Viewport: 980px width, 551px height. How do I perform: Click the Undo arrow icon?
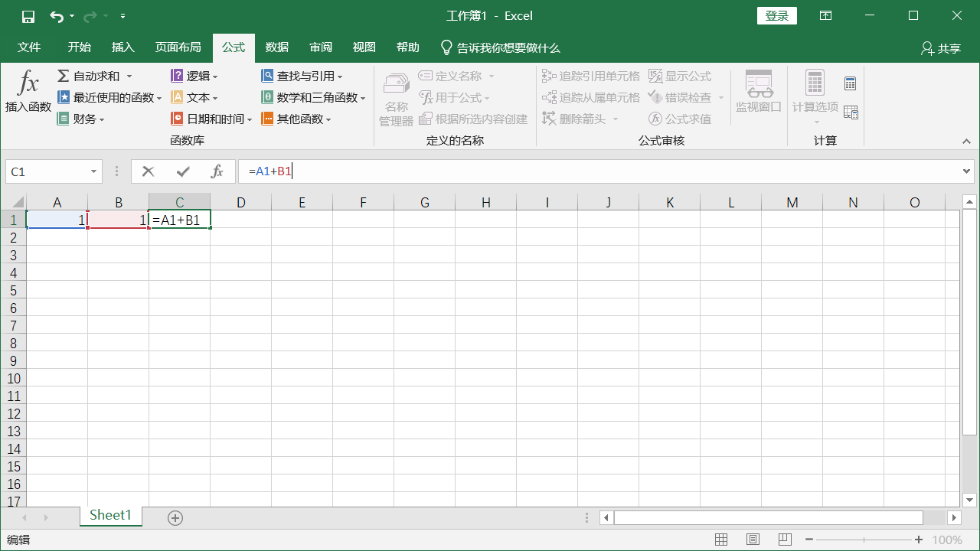56,16
